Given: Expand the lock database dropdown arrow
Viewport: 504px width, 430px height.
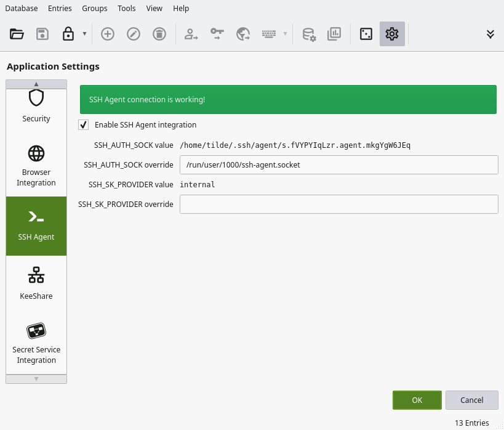Looking at the screenshot, I should point(84,34).
